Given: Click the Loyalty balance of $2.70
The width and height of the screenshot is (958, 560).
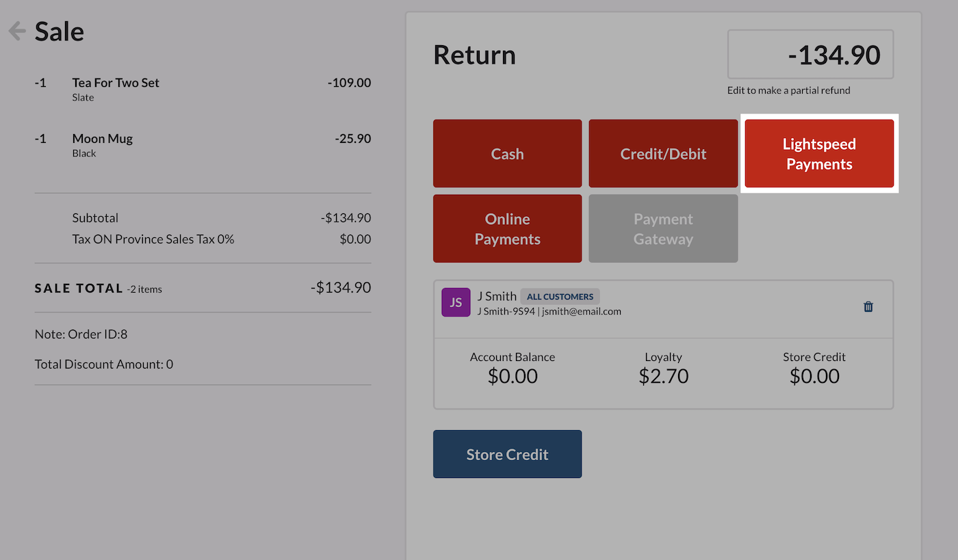Looking at the screenshot, I should click(663, 376).
